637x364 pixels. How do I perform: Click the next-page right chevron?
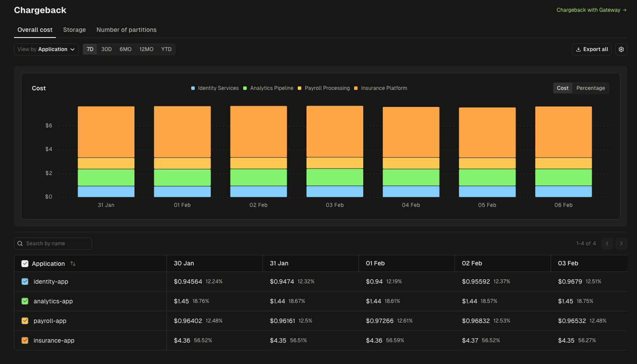pos(621,243)
